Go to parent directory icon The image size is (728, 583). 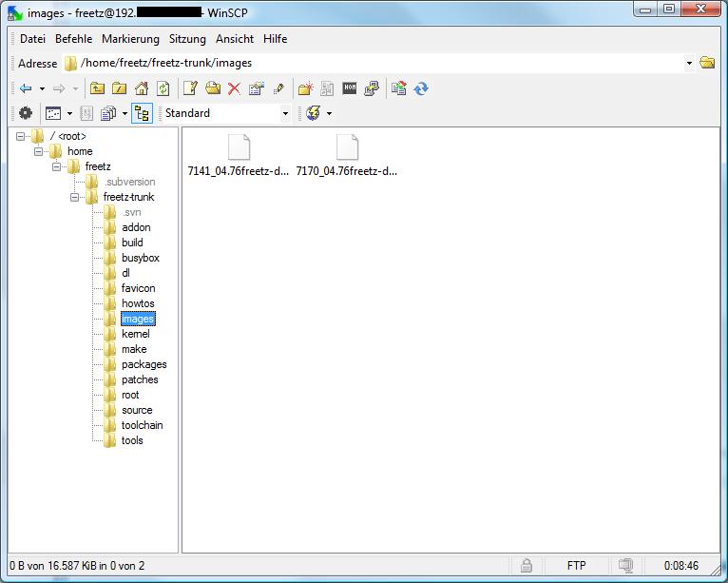point(97,88)
